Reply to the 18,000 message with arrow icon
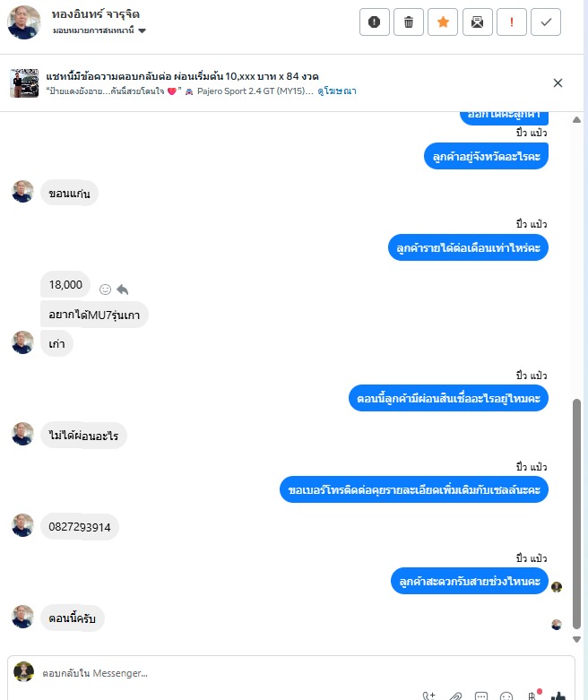The height and width of the screenshot is (700, 588). 122,290
